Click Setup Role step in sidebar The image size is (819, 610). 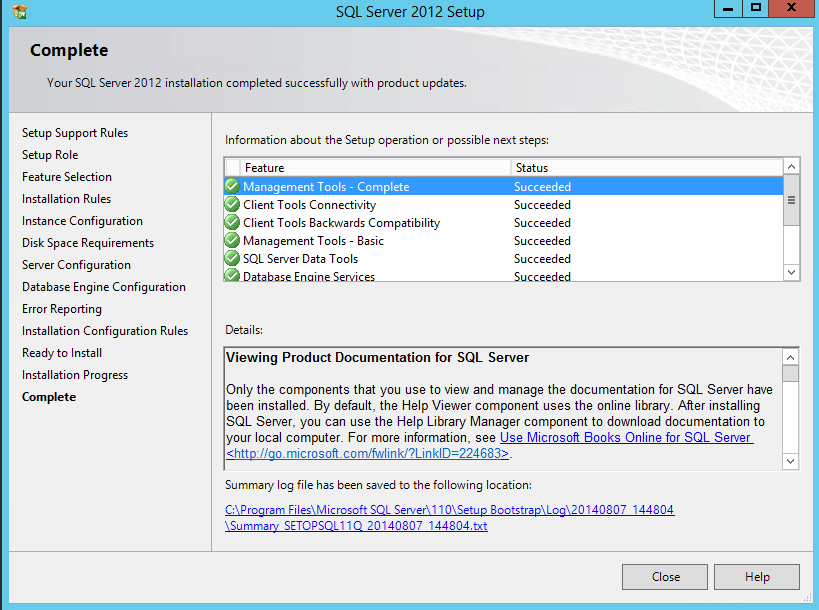point(50,155)
